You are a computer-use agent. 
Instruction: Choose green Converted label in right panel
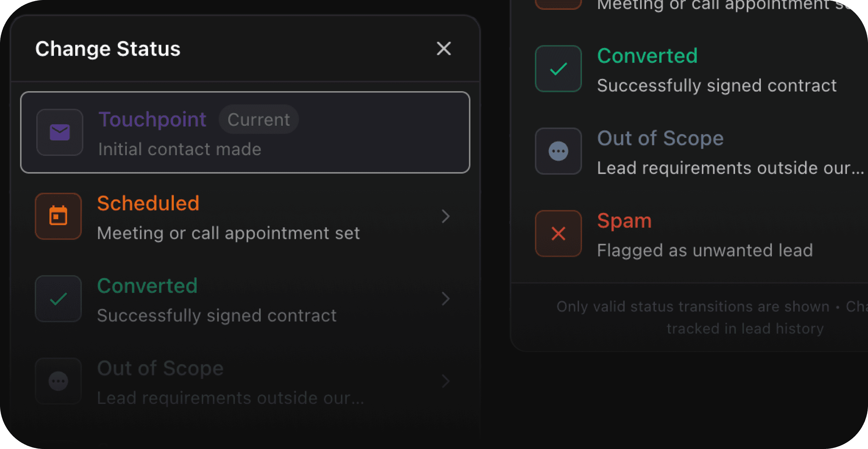point(647,56)
